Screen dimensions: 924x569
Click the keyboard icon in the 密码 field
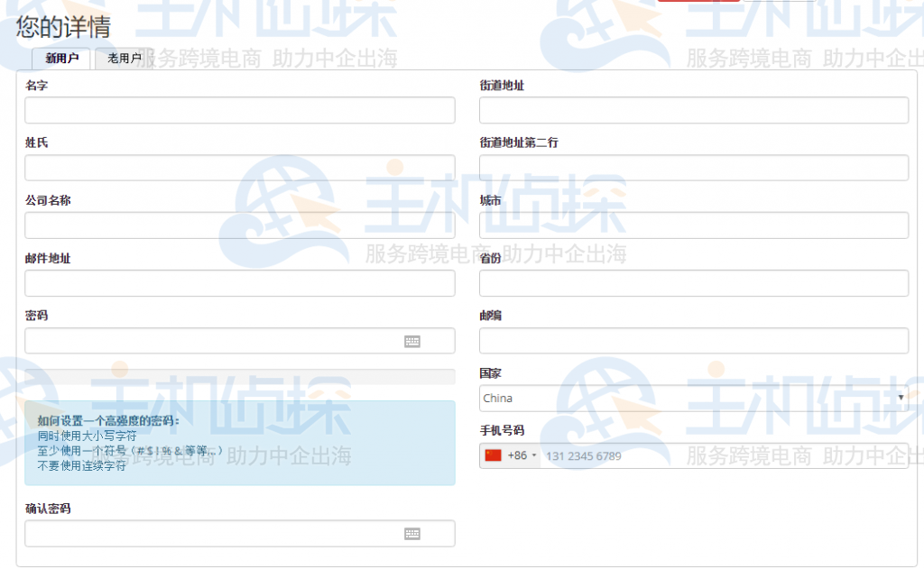tap(412, 341)
